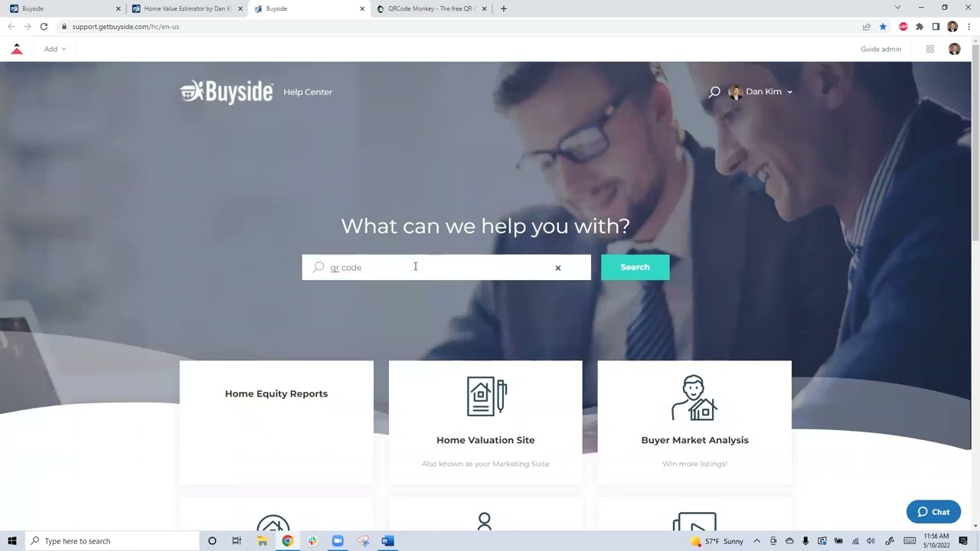Click the microphone tray icon
The image size is (980, 551).
click(x=805, y=541)
